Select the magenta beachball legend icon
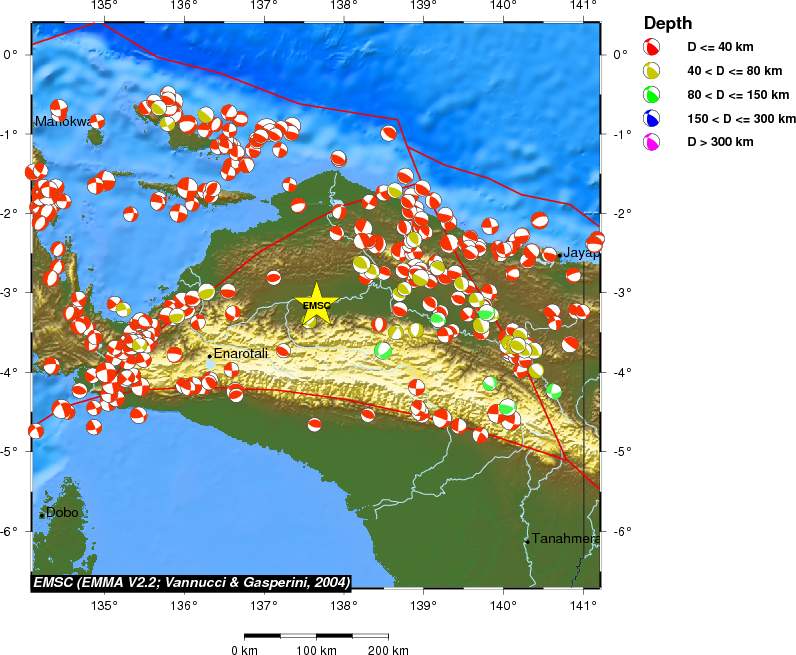The image size is (796, 655). pyautogui.click(x=652, y=143)
